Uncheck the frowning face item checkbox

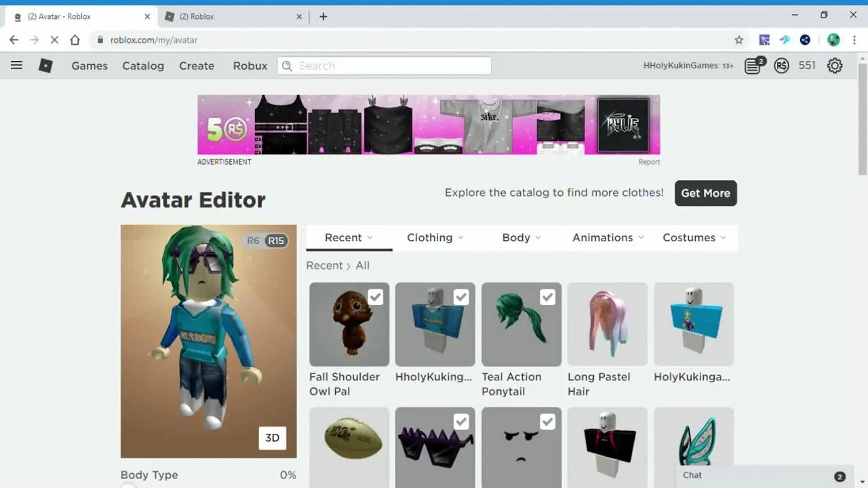547,422
